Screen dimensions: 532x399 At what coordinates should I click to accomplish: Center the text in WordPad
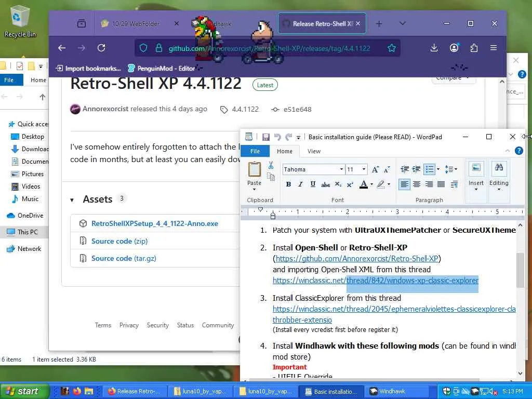[x=417, y=184]
